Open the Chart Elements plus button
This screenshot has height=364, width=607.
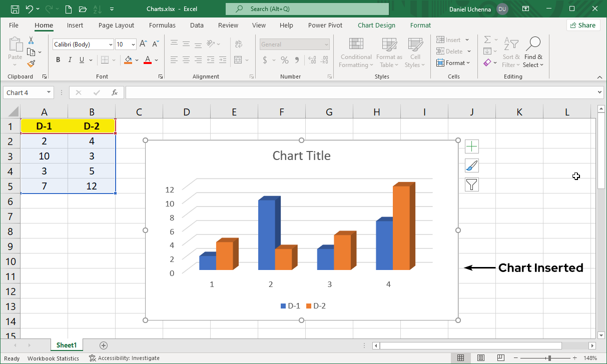click(471, 146)
